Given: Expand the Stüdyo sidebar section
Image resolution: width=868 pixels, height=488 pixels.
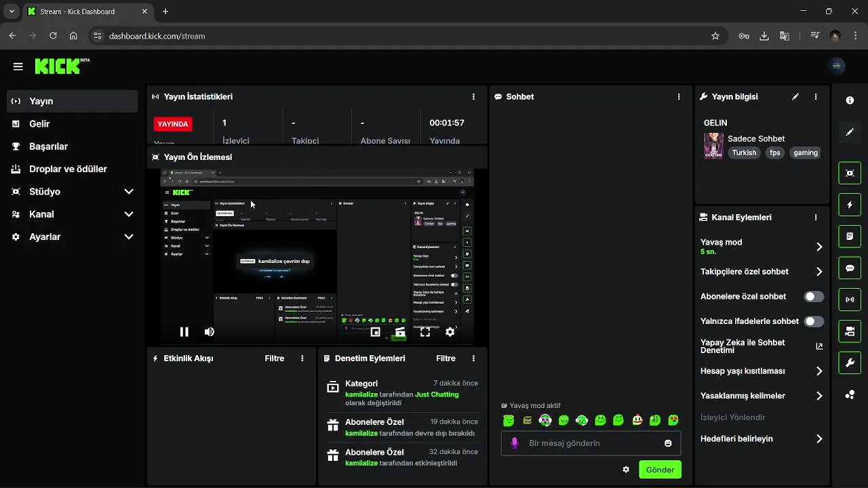Looking at the screenshot, I should coord(129,192).
